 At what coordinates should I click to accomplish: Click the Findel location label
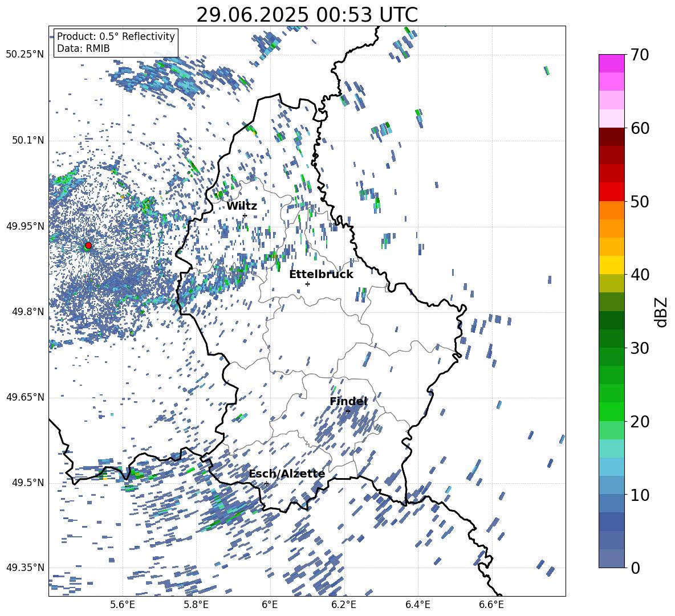point(348,401)
